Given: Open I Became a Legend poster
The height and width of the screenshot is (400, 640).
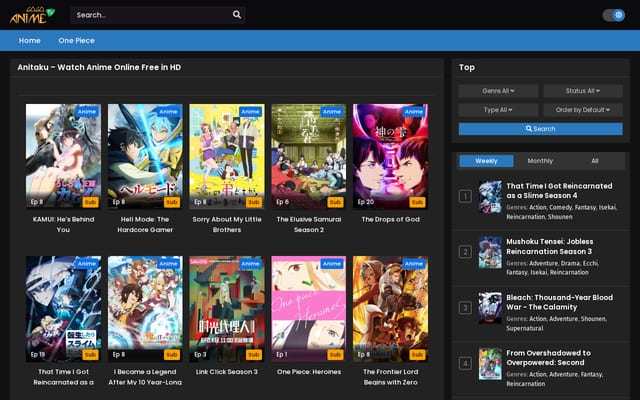Looking at the screenshot, I should coord(145,309).
